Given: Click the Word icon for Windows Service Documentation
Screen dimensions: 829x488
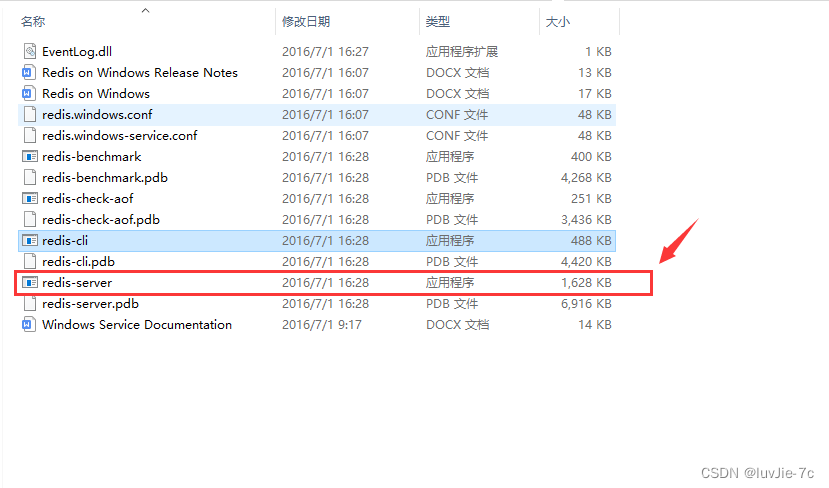Looking at the screenshot, I should (29, 324).
